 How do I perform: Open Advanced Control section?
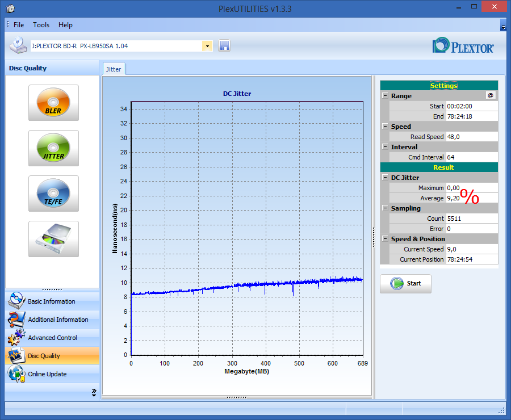pyautogui.click(x=52, y=338)
